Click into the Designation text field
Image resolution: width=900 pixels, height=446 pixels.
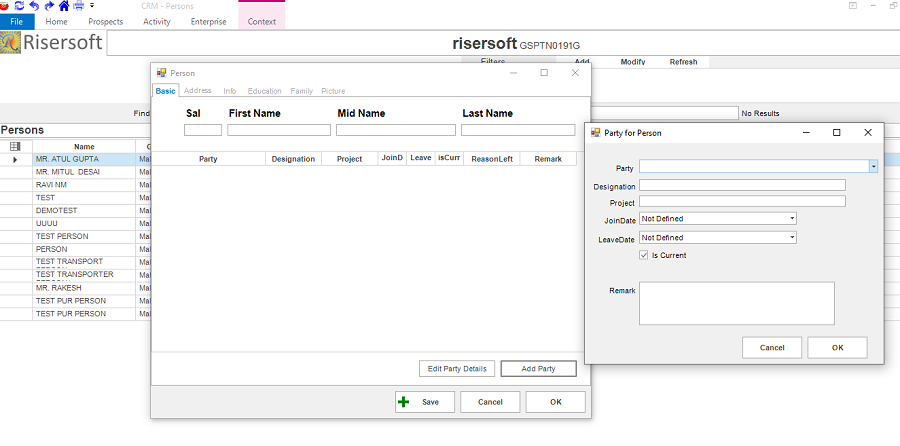(742, 185)
